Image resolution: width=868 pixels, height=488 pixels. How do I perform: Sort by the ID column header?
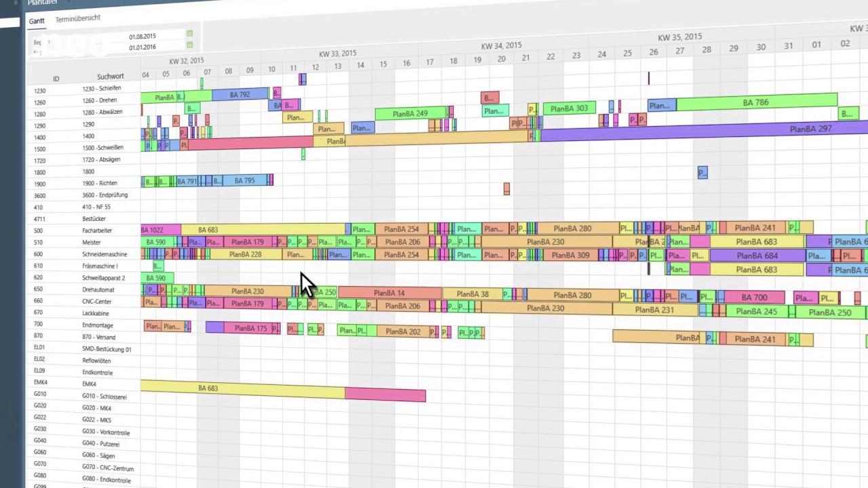56,79
